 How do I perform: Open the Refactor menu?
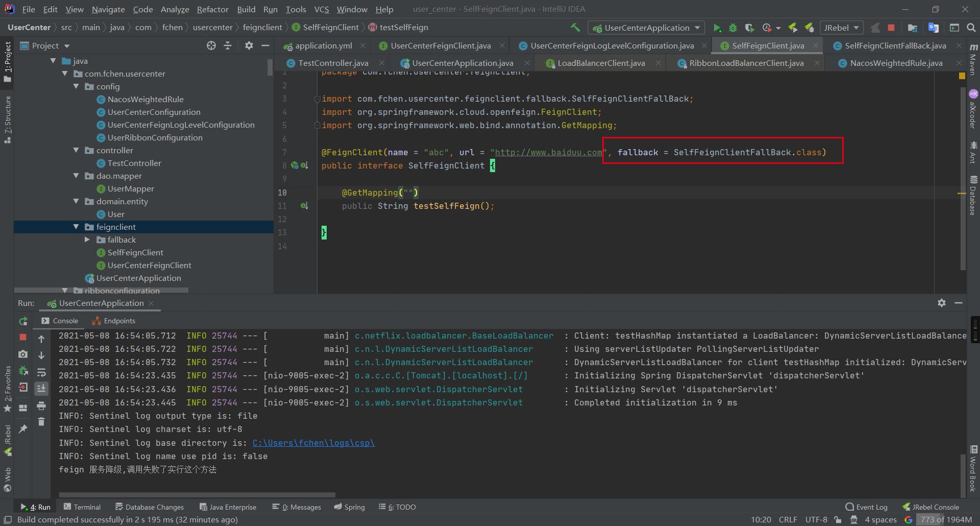point(212,9)
